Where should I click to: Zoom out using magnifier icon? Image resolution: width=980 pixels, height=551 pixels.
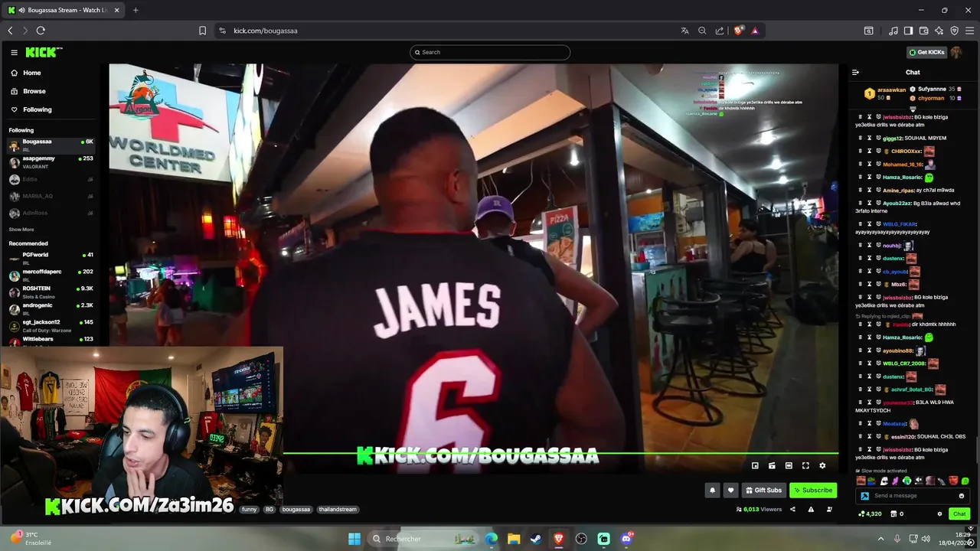coord(702,31)
